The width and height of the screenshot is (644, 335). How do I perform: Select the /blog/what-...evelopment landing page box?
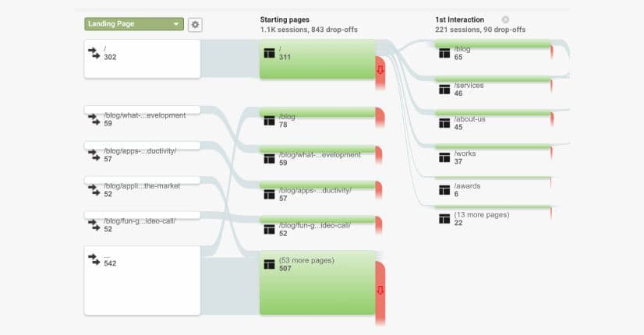[x=143, y=119]
